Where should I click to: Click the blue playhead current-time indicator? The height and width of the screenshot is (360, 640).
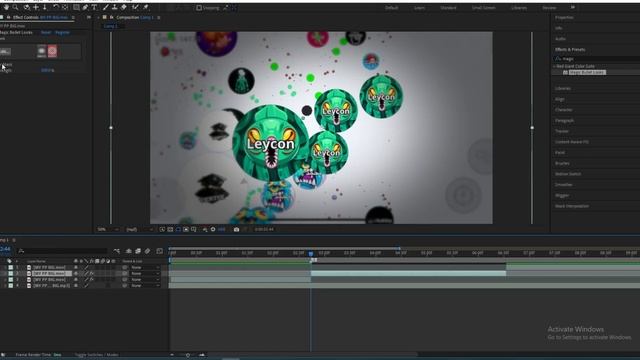[311, 254]
